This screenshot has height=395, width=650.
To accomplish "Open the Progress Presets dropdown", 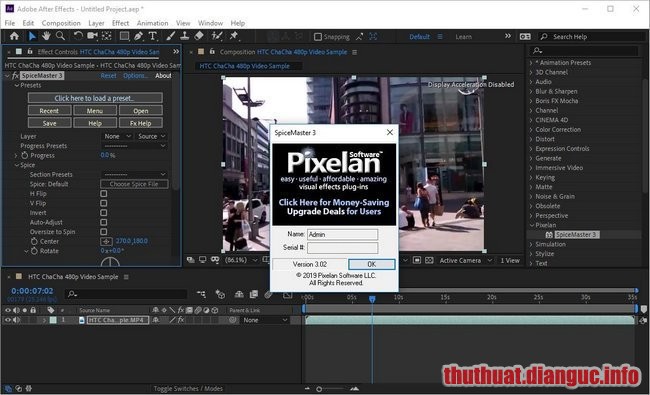I will point(134,146).
